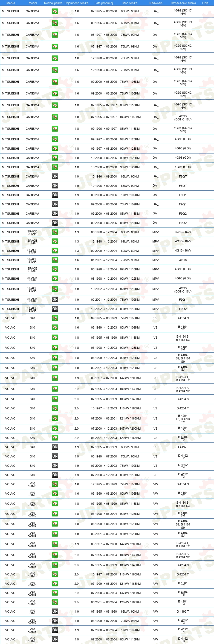Click the 82kW / 112KM power cell
214x644 pixels.
tap(130, 289)
